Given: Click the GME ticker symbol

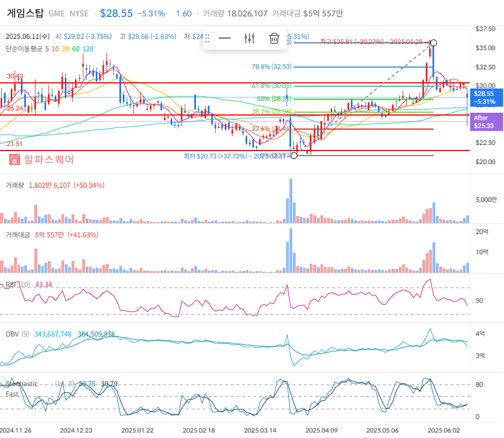Looking at the screenshot, I should pos(56,14).
